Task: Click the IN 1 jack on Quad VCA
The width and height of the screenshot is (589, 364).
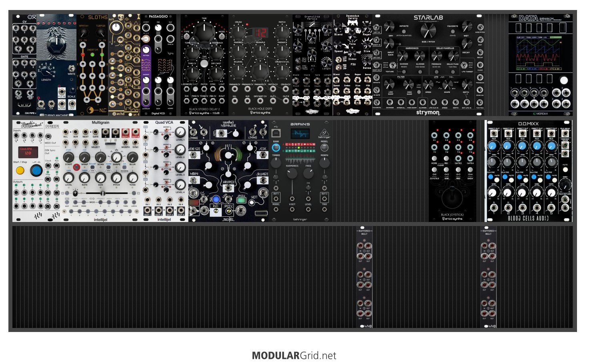Action: pyautogui.click(x=148, y=199)
